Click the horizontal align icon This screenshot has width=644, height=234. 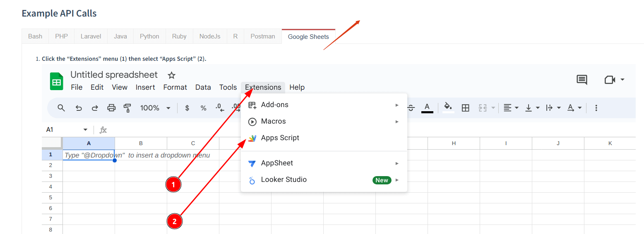point(508,108)
